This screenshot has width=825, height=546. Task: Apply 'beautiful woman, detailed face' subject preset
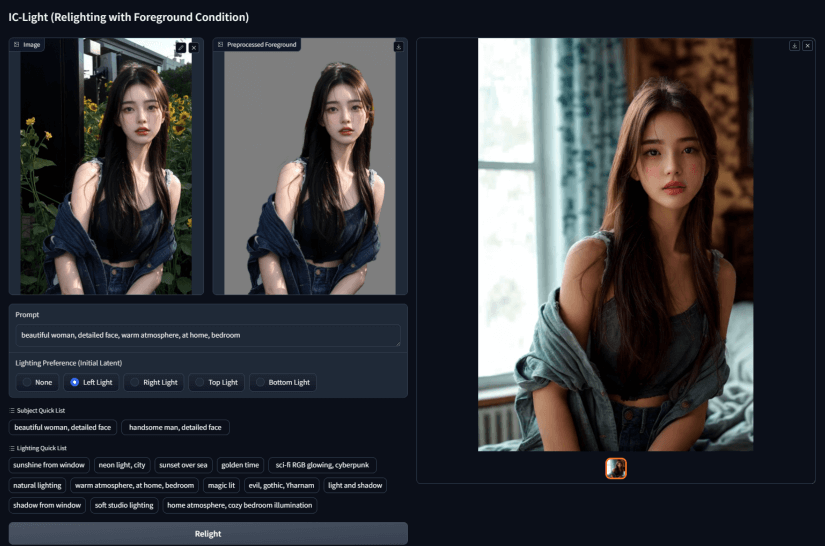point(63,427)
